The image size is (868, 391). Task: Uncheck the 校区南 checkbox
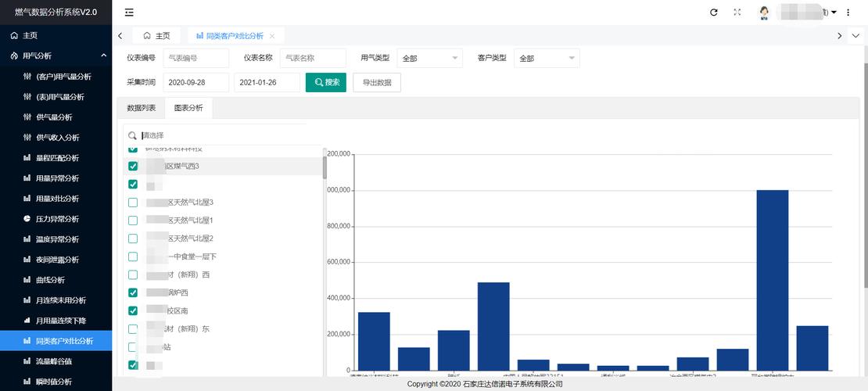point(133,310)
